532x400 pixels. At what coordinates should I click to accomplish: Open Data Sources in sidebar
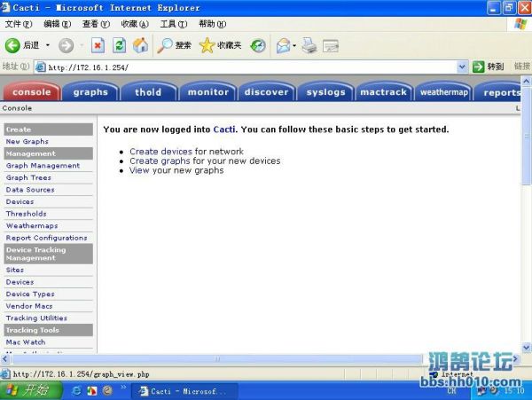(x=30, y=190)
